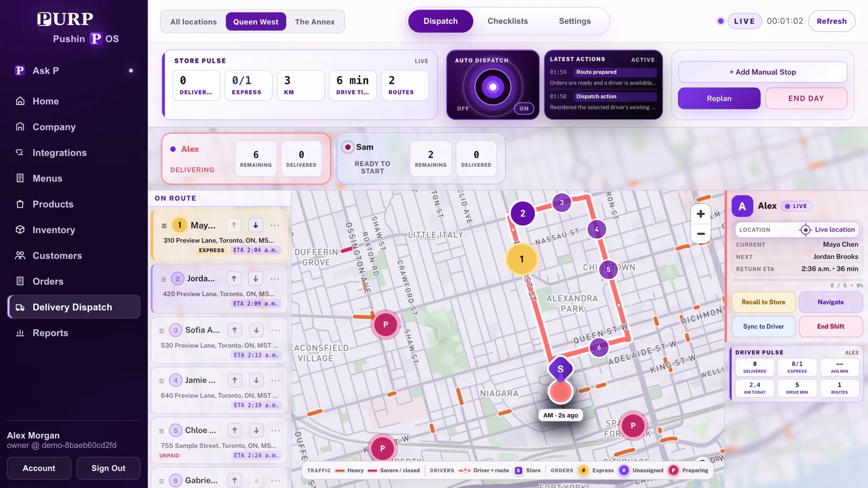This screenshot has height=488, width=868.
Task: Open the Menus list icon
Action: click(x=20, y=178)
